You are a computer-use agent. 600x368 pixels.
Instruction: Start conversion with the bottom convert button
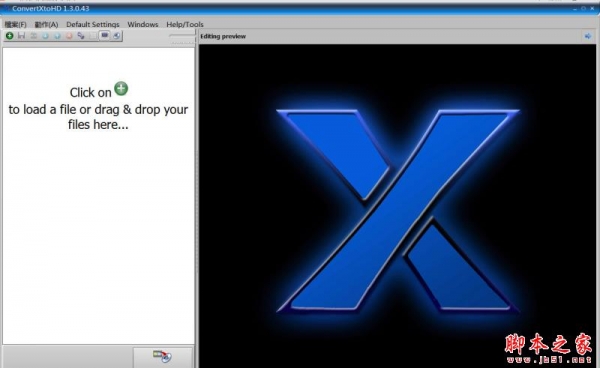(163, 357)
